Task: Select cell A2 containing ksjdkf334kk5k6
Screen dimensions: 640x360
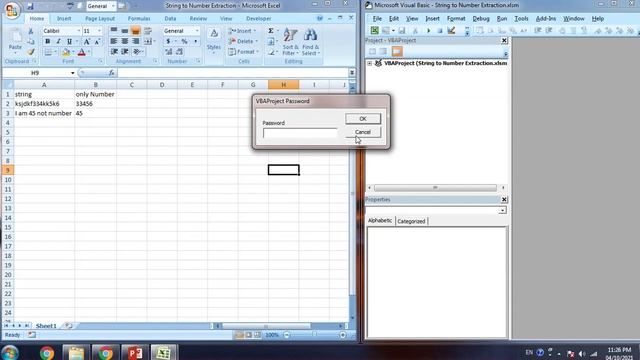Action: pos(44,104)
